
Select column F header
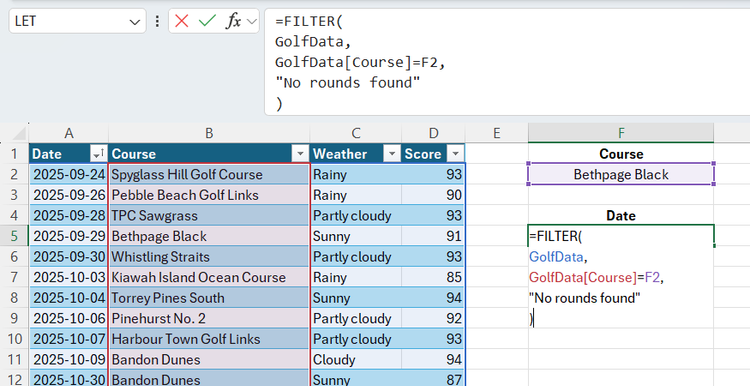tap(621, 133)
